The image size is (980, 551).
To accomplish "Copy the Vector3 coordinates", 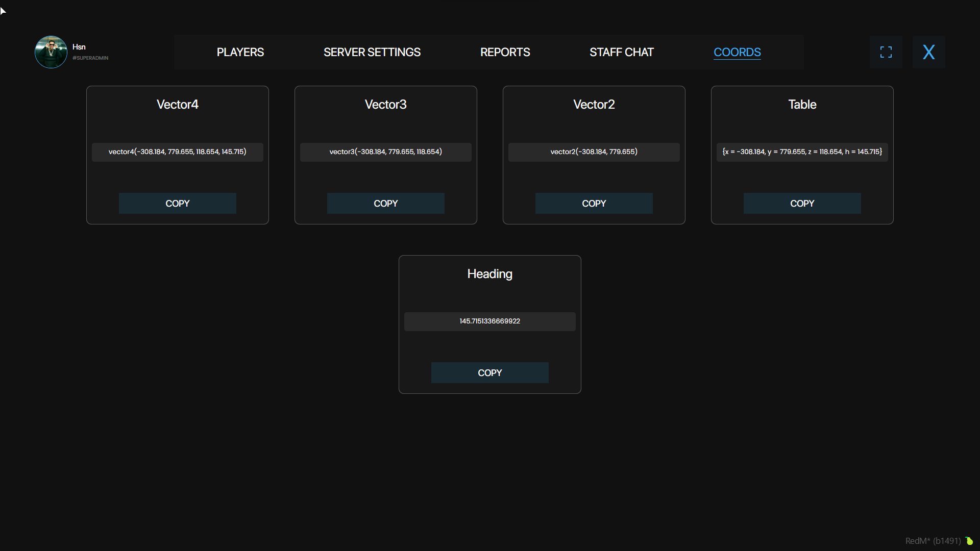I will tap(385, 203).
